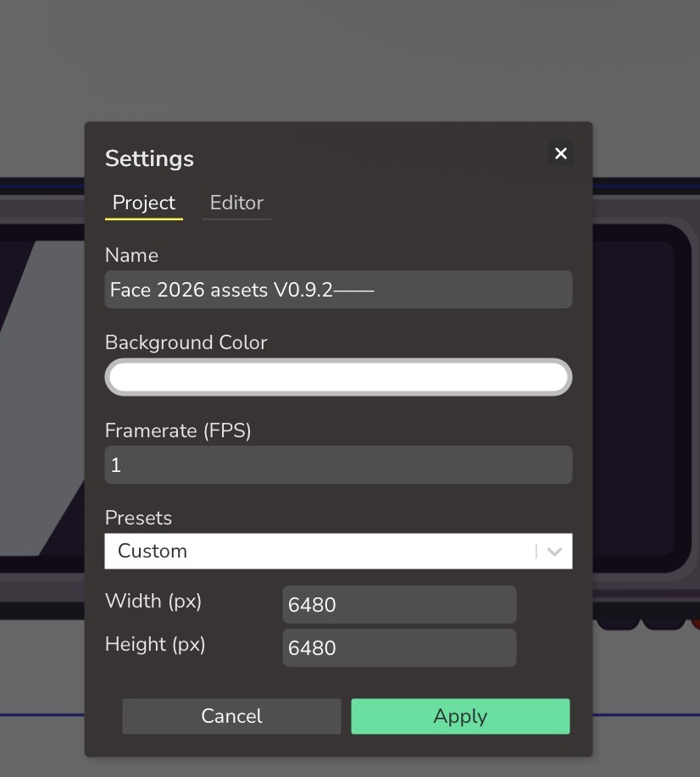The height and width of the screenshot is (777, 700).
Task: Click the Presets label
Action: (138, 518)
